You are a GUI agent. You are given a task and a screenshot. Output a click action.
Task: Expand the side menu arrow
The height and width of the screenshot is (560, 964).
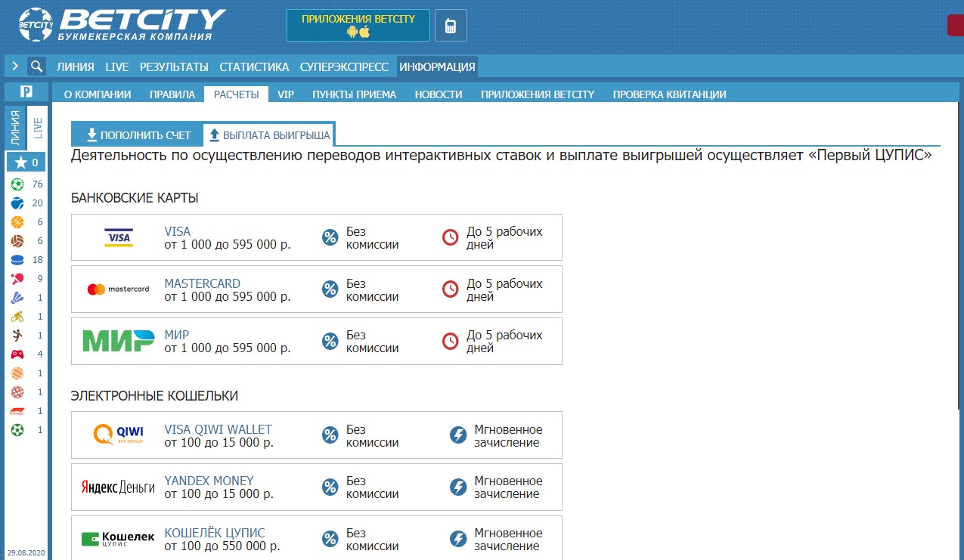click(15, 67)
